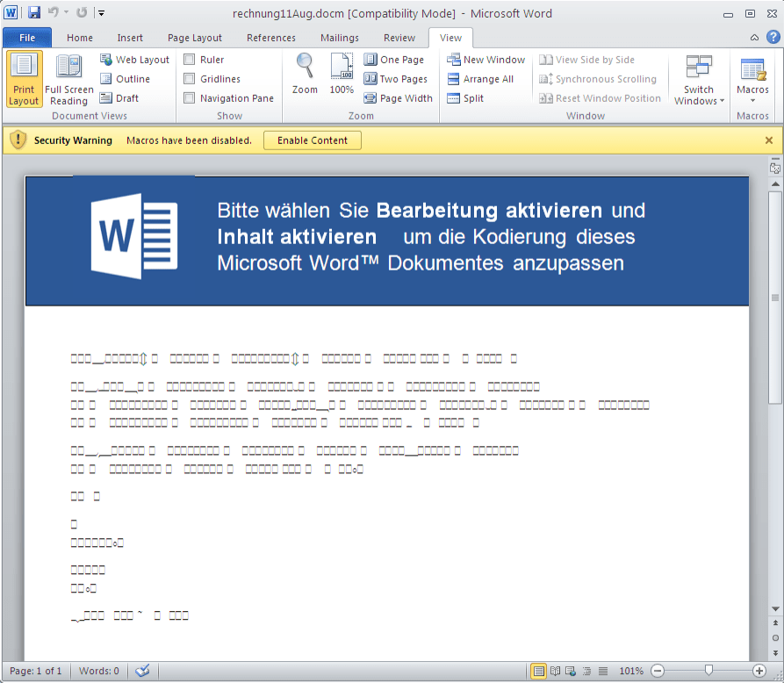Toggle the ruler icon above vertical scrollbar

point(775,169)
